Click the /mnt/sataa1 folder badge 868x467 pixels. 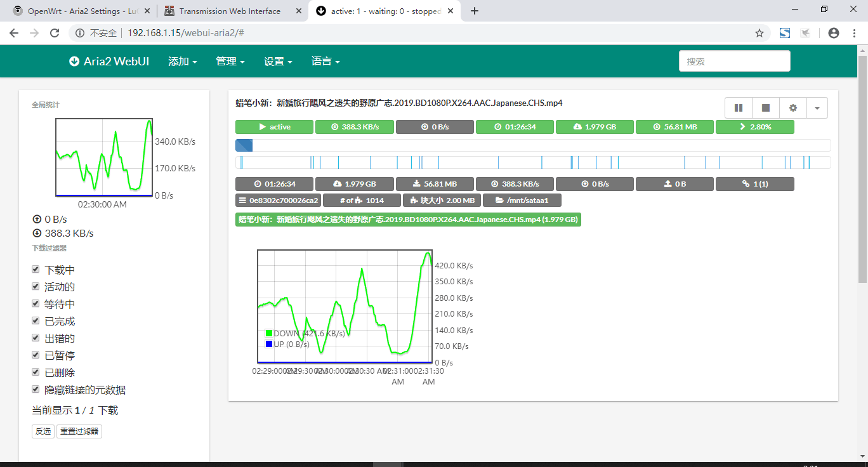pyautogui.click(x=522, y=201)
